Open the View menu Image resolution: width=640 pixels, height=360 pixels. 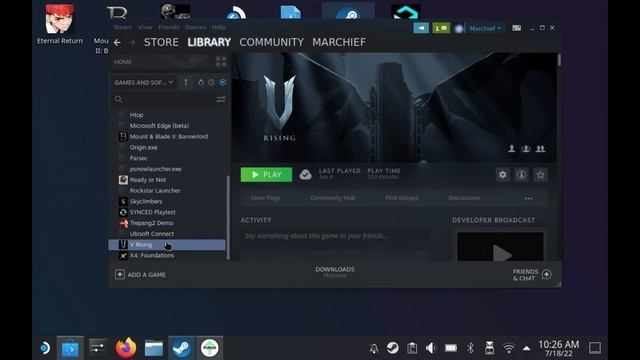click(x=145, y=27)
